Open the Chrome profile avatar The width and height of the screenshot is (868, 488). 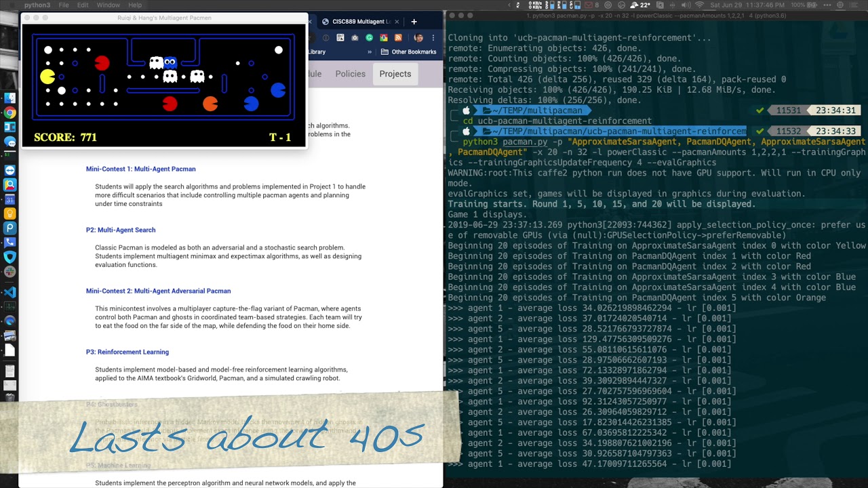tap(418, 38)
